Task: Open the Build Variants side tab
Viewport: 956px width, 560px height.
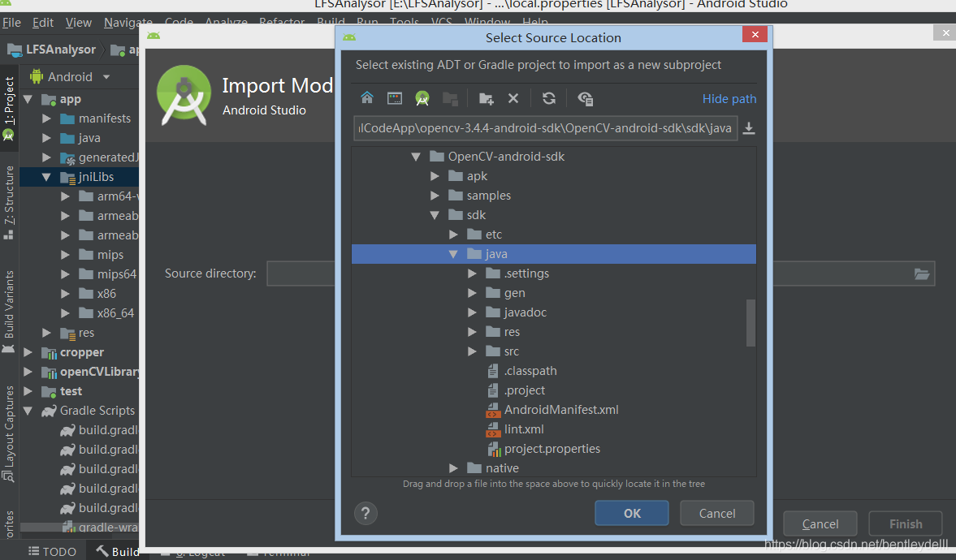Action: coord(9,312)
